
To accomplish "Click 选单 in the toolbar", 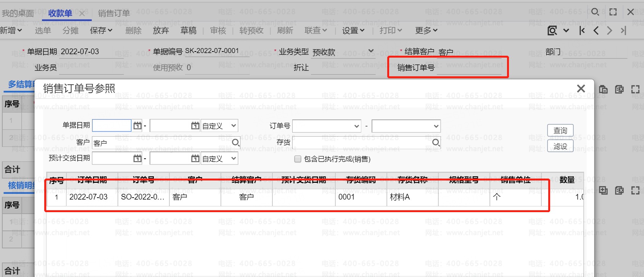I will (43, 31).
